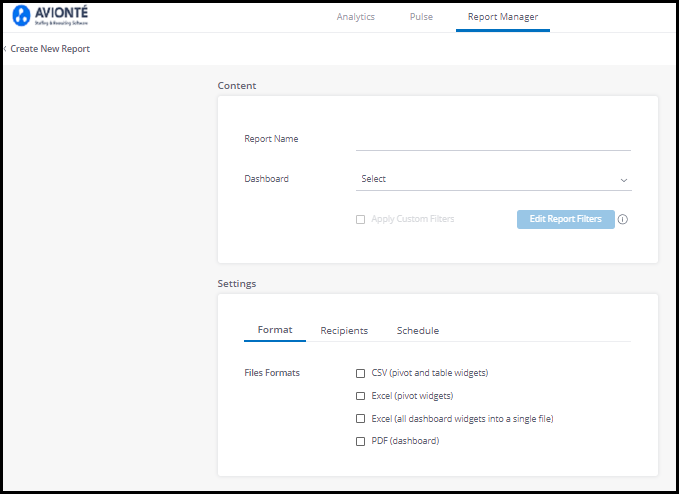This screenshot has width=679, height=494.
Task: Click the Content section heading
Action: click(237, 86)
